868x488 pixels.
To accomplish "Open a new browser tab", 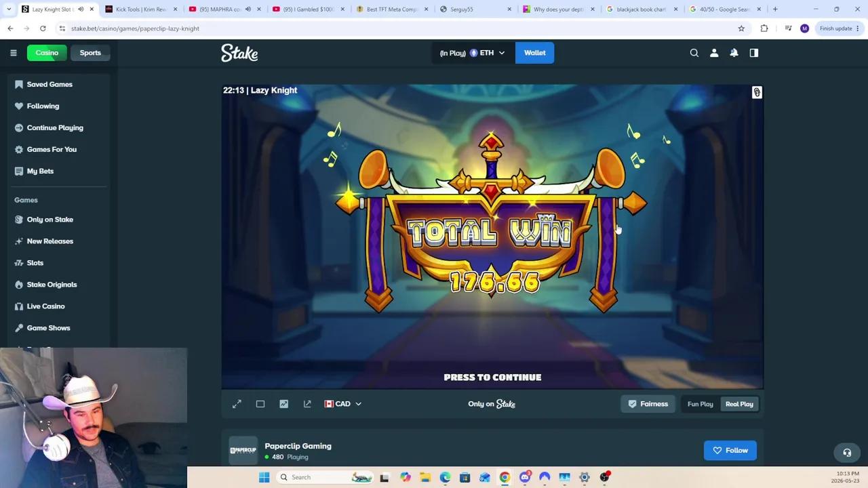I will [775, 9].
